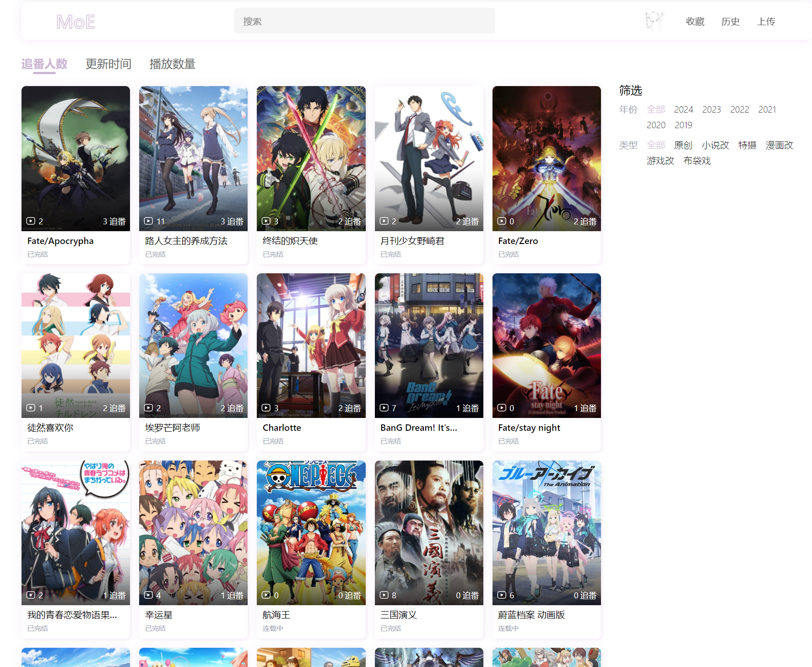Click the episode count icon on BanG Dream poster
This screenshot has width=812, height=667.
coord(384,408)
